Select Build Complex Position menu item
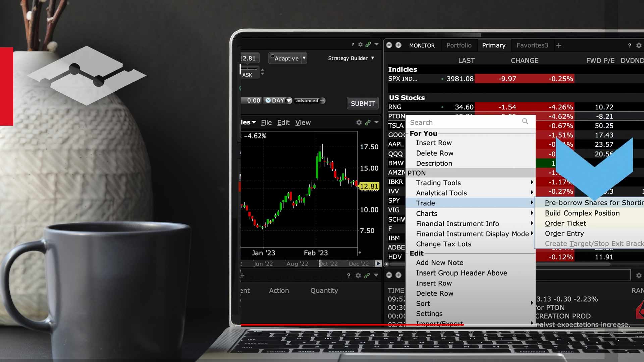This screenshot has height=362, width=644. pos(583,213)
